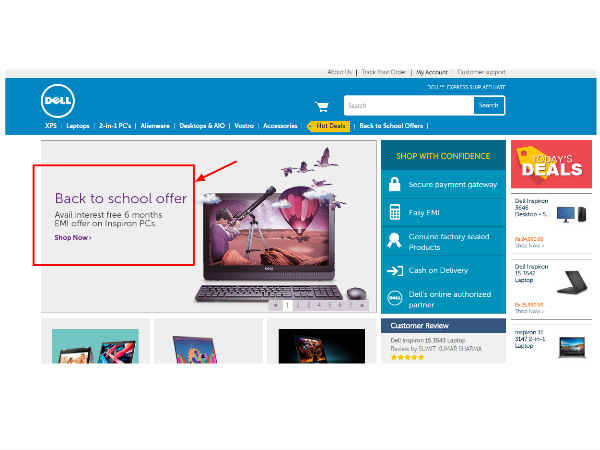This screenshot has width=600, height=450.
Task: Click the Dell online authorized partner icon
Action: [x=395, y=298]
